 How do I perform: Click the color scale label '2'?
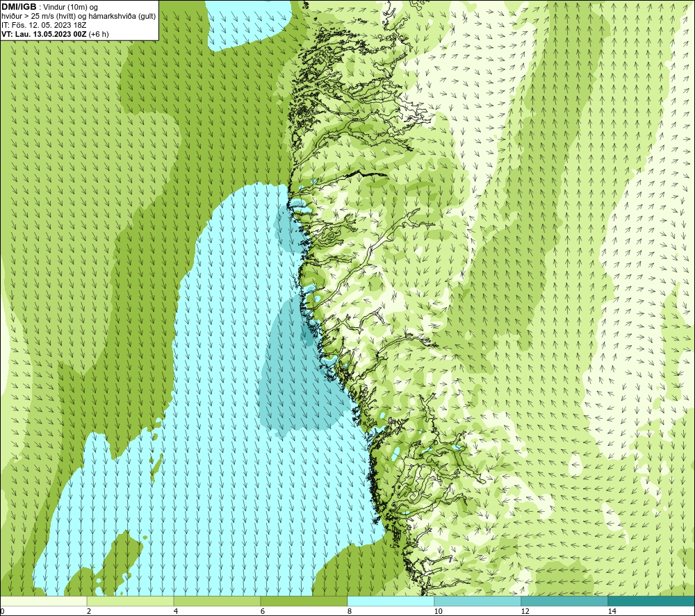pyautogui.click(x=89, y=612)
